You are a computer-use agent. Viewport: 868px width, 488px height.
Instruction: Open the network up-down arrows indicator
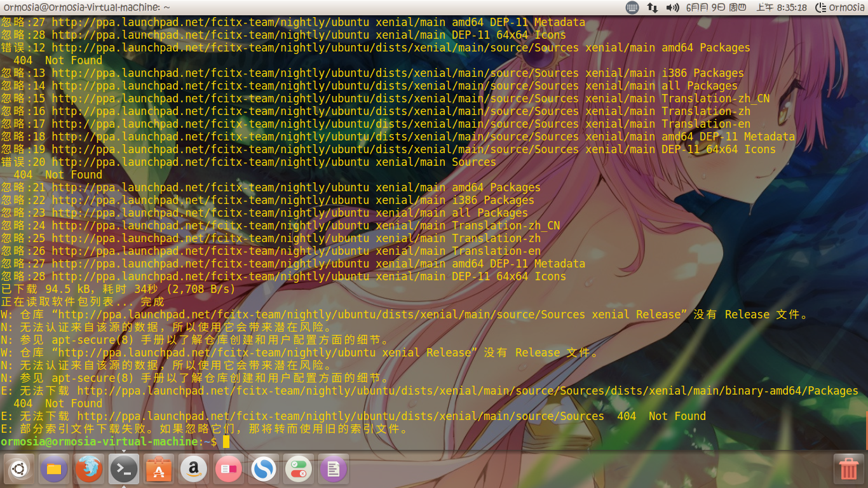(x=653, y=8)
